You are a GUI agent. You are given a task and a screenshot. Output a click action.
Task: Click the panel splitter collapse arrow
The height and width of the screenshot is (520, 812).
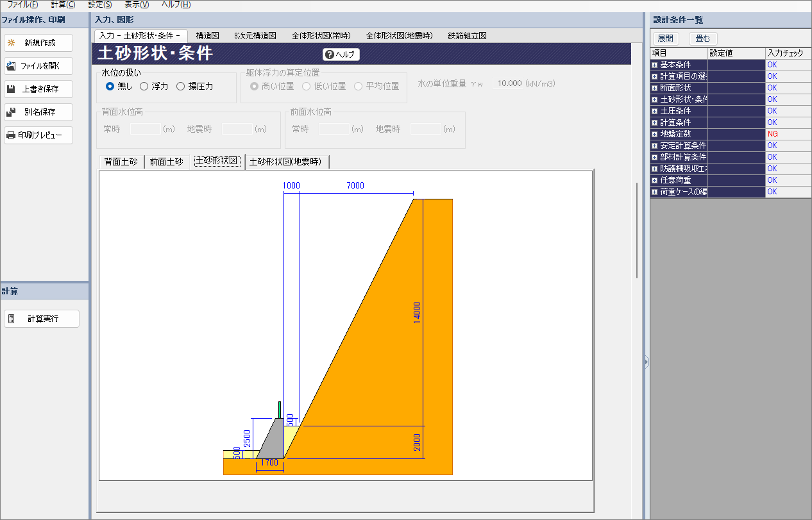pyautogui.click(x=646, y=362)
